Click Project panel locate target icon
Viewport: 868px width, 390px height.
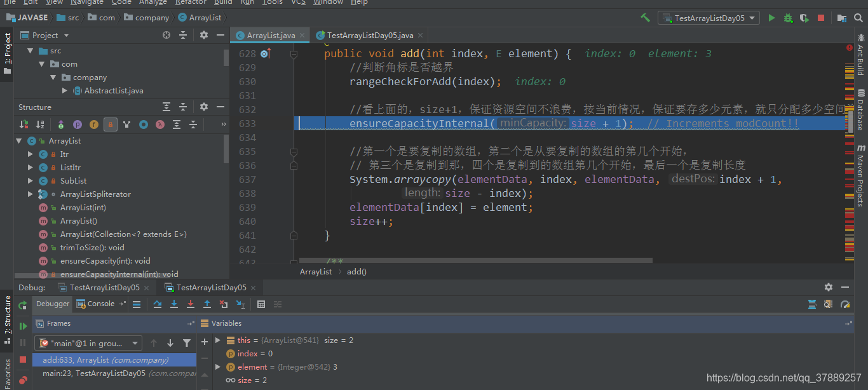tap(166, 36)
